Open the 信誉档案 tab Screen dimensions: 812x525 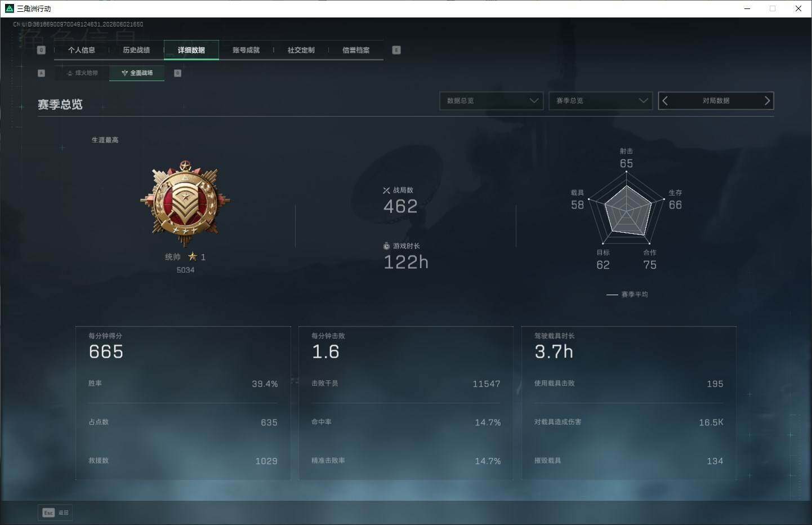tap(356, 50)
